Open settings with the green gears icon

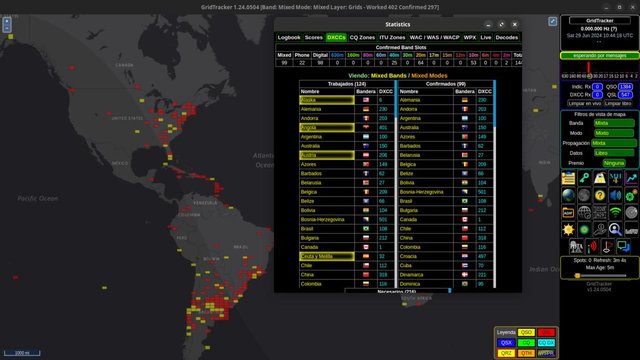[x=631, y=196]
